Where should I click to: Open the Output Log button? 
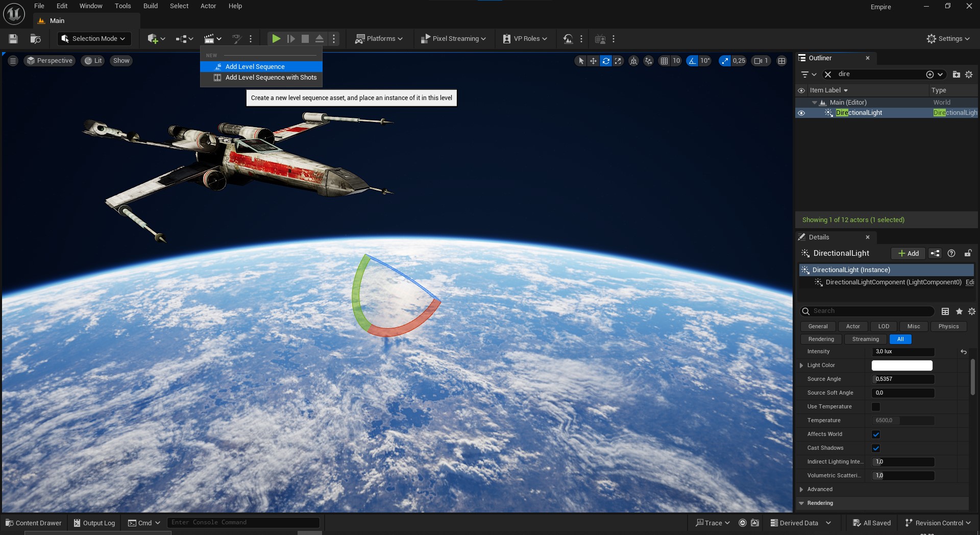[x=94, y=523]
